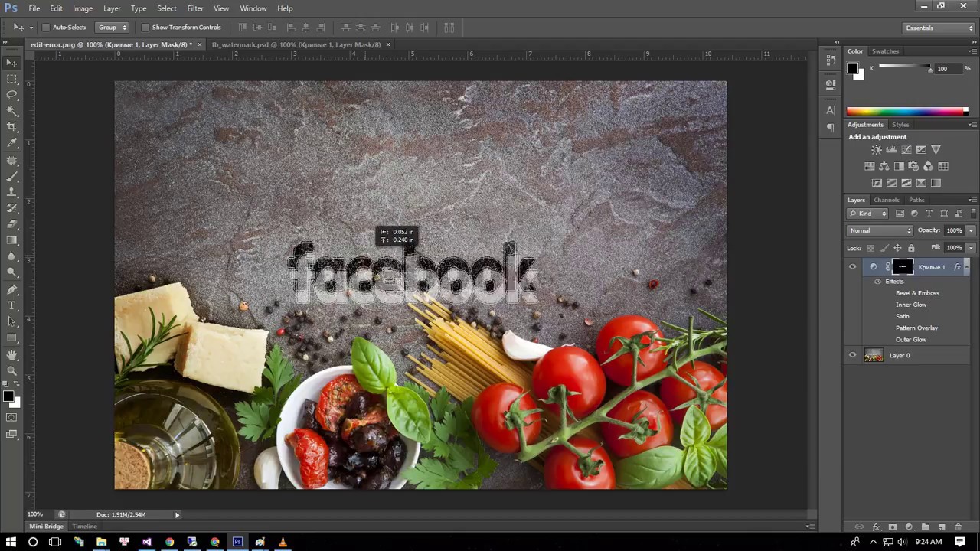This screenshot has width=980, height=551.
Task: Click Delete layer trash icon
Action: pos(958,527)
